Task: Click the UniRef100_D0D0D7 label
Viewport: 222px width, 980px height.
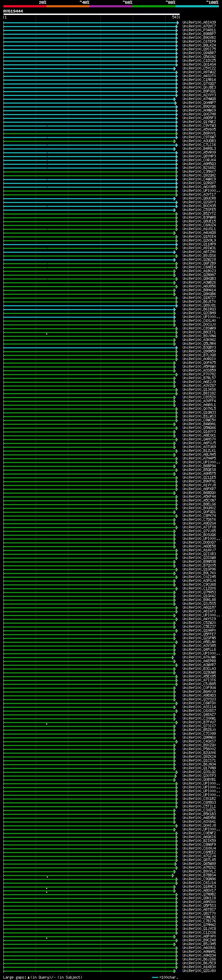Action: [199, 543]
